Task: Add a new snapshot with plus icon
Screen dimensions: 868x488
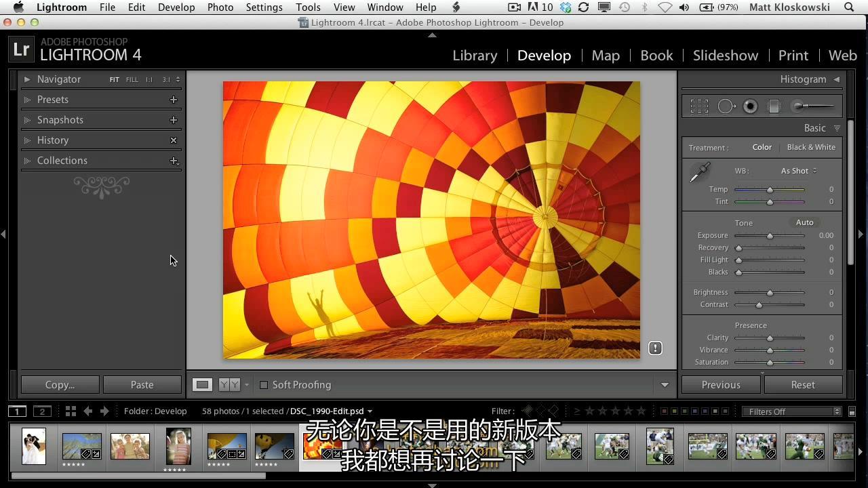Action: 174,120
